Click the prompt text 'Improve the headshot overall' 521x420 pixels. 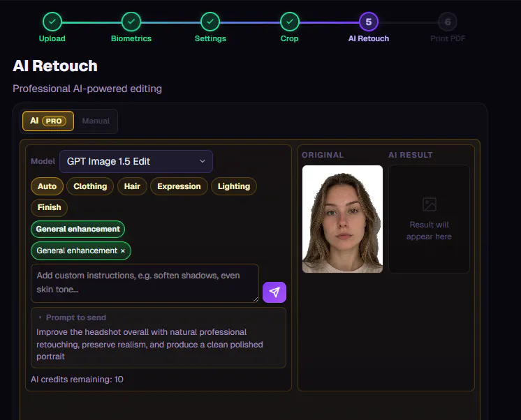93,332
